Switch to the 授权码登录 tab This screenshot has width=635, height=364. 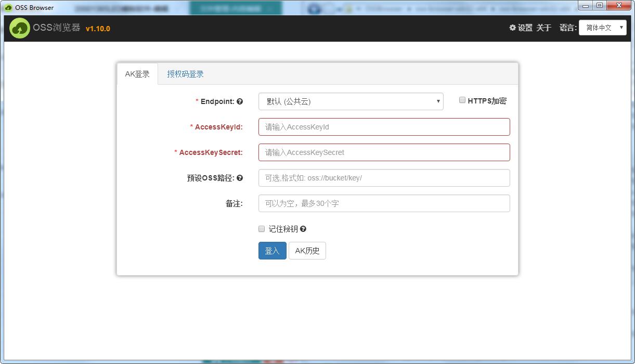tap(185, 74)
